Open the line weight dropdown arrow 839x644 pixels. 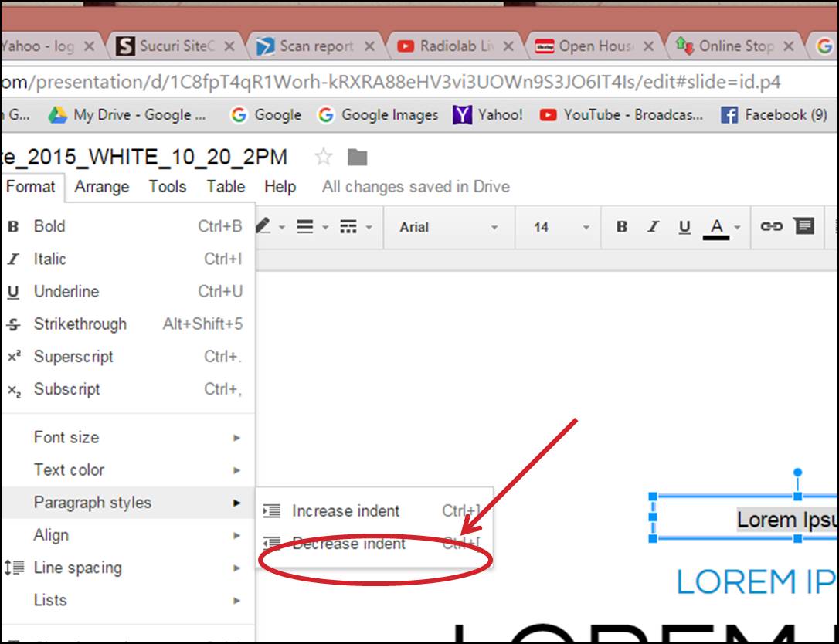point(325,227)
